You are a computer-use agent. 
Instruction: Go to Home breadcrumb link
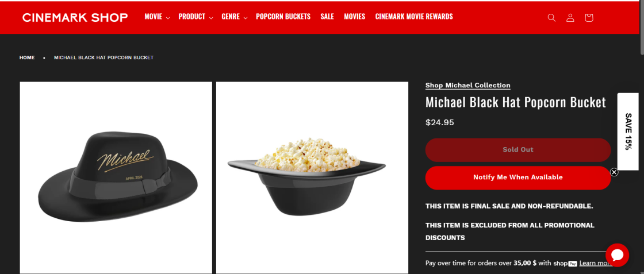click(27, 57)
